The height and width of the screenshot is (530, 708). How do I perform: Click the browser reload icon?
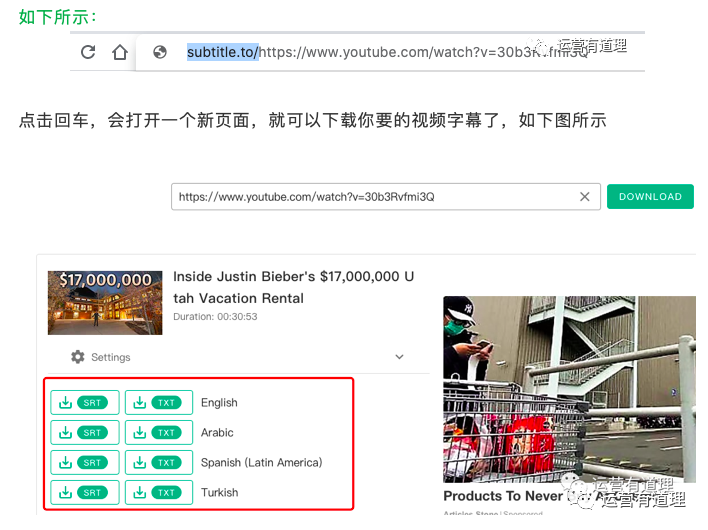pos(89,52)
